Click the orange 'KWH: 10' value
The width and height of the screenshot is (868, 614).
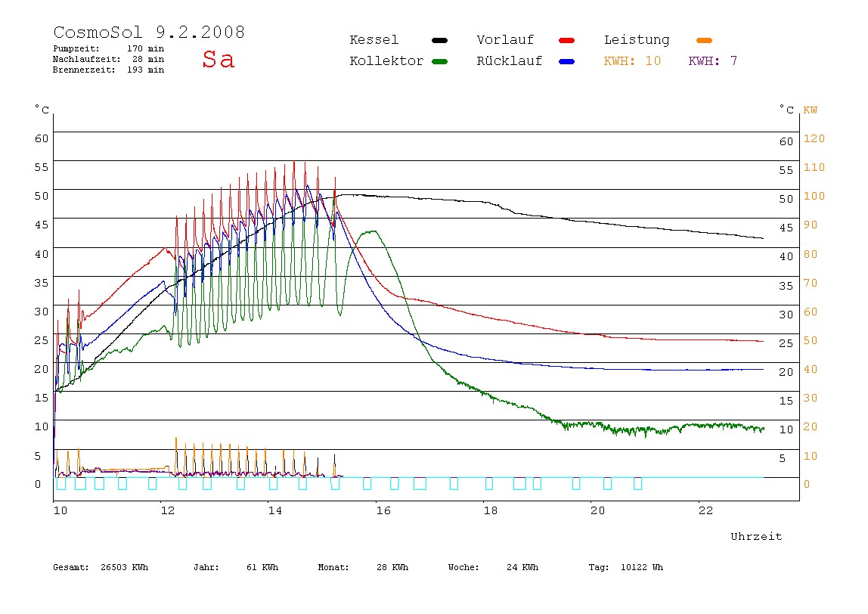pos(632,61)
